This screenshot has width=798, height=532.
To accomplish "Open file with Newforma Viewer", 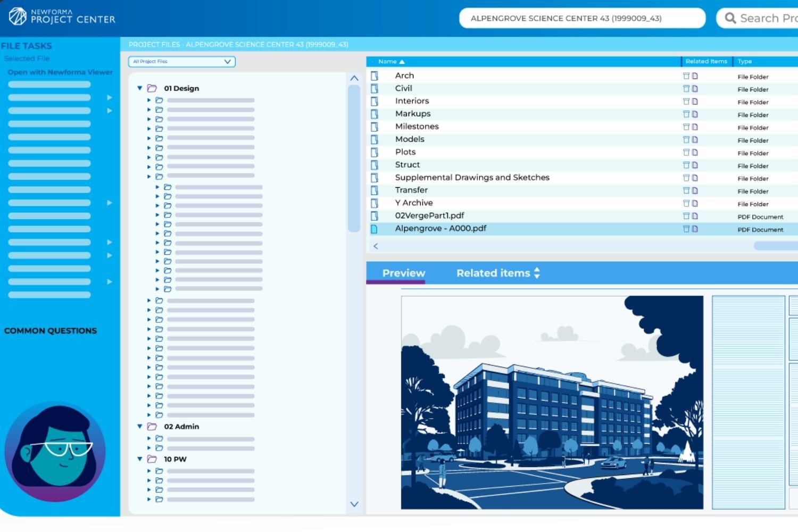I will 60,72.
